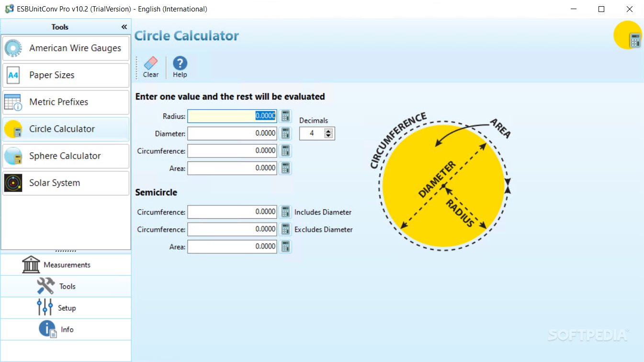Click the Sphere Calculator globe icon

tap(13, 156)
